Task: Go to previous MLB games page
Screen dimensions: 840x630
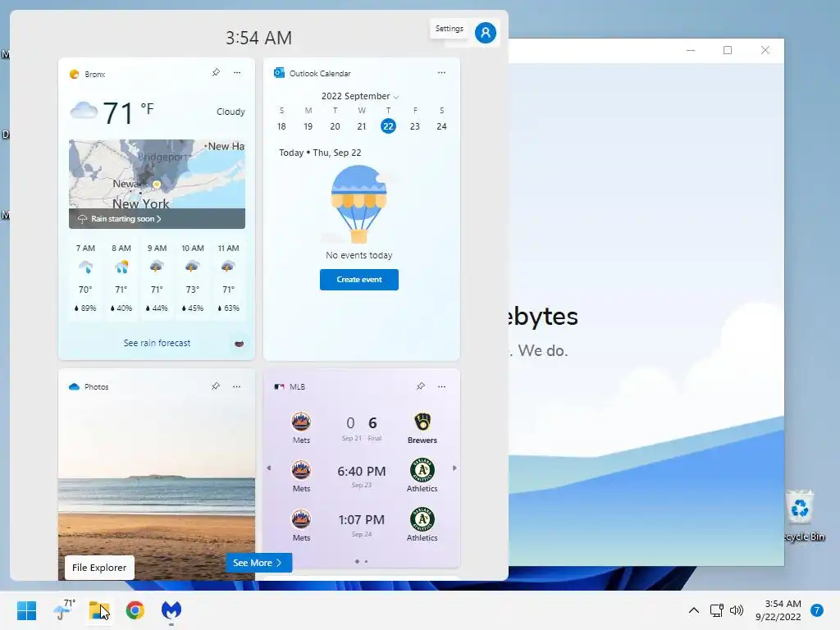Action: click(269, 468)
